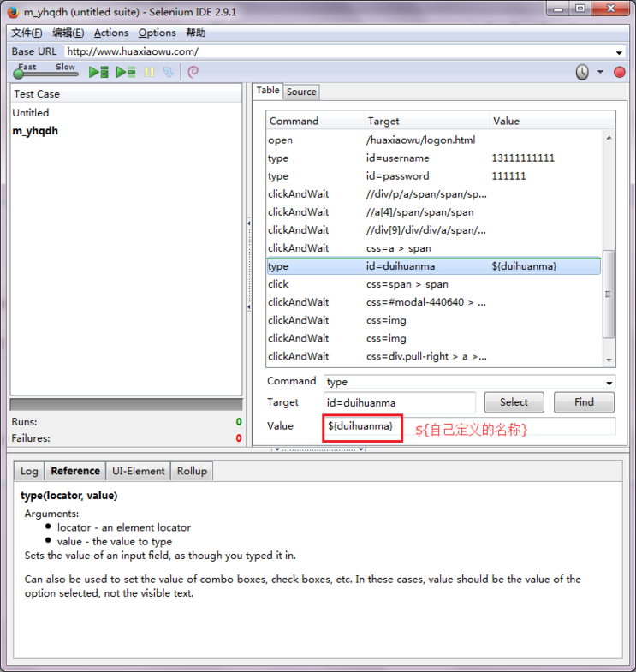Screen dimensions: 636x672
Task: Select the type id=duihuanma row
Action: [x=434, y=266]
